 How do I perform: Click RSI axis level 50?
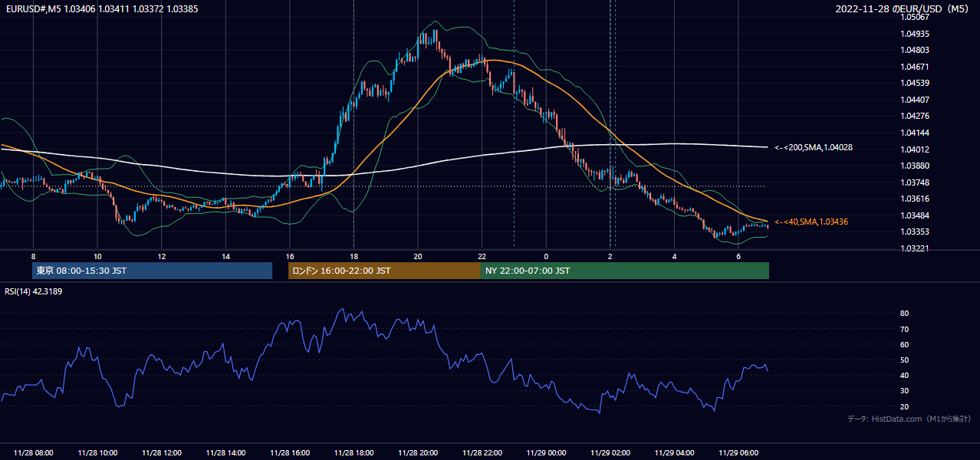click(x=904, y=360)
